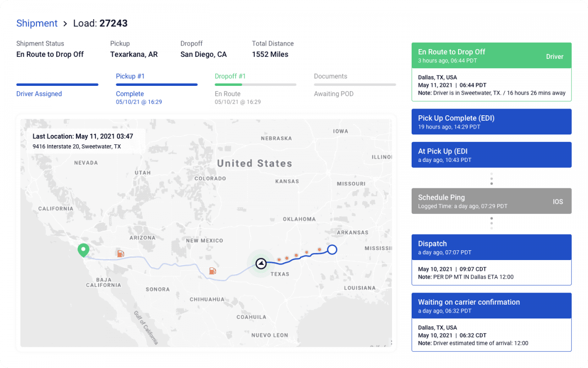This screenshot has width=588, height=368.
Task: Select the Pickup #1 stage
Action: click(130, 76)
